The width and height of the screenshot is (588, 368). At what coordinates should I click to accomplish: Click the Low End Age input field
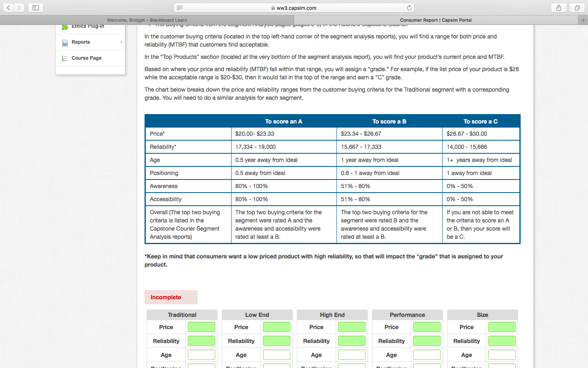tap(276, 355)
